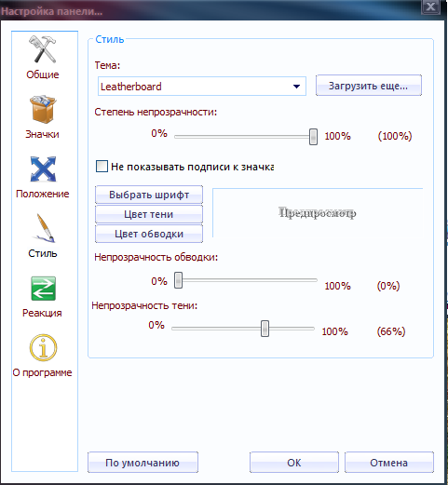Viewport: 448px width, 485px height.
Task: Click the Непрозрачность тени slider handle
Action: pyautogui.click(x=265, y=329)
